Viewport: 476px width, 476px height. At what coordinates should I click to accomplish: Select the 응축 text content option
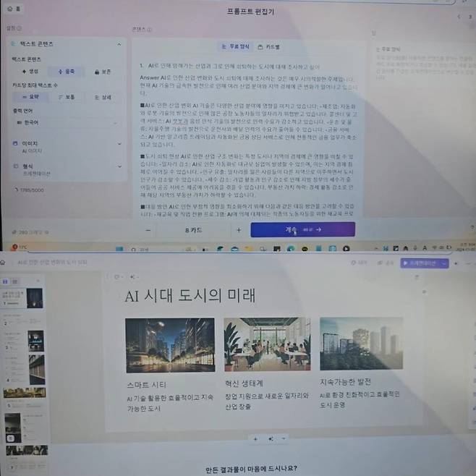coord(66,72)
